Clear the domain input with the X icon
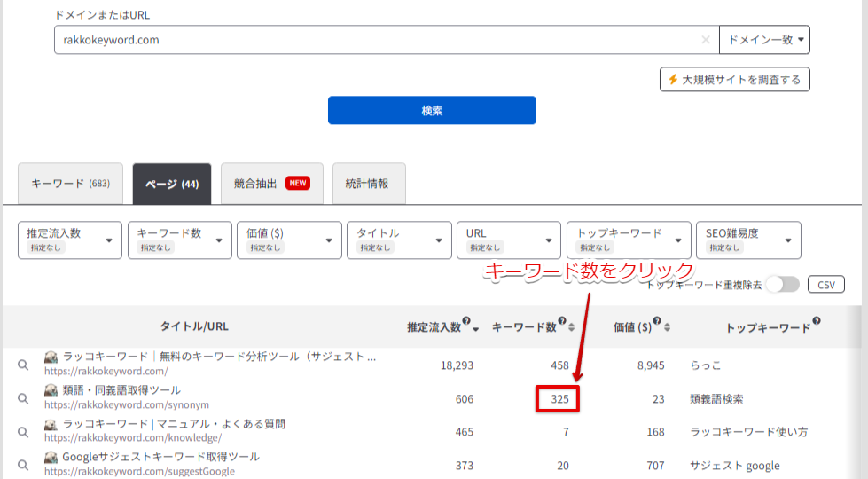Screen dimensions: 868x479 (x=706, y=40)
